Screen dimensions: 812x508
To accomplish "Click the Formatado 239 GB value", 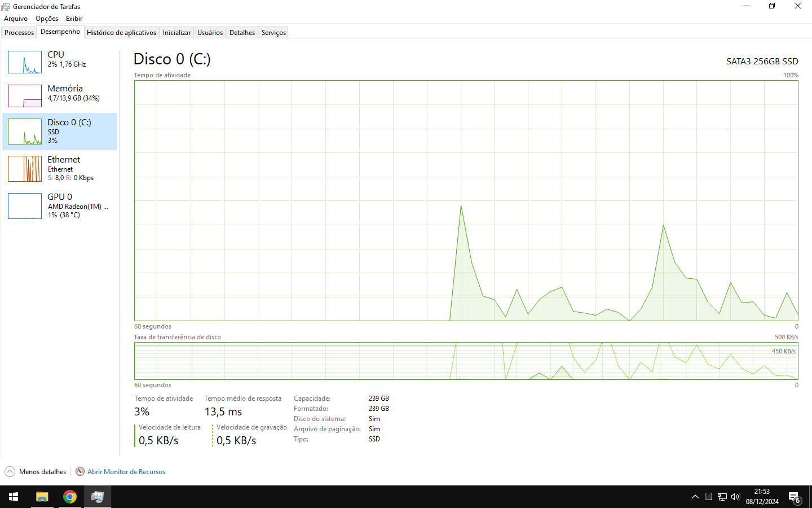I will click(379, 409).
